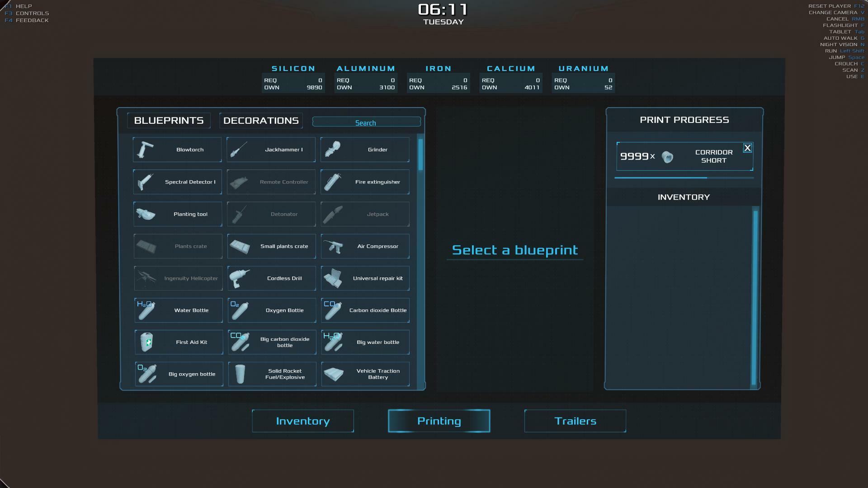Click the First Aid Kit label
This screenshot has width=868, height=488.
192,342
